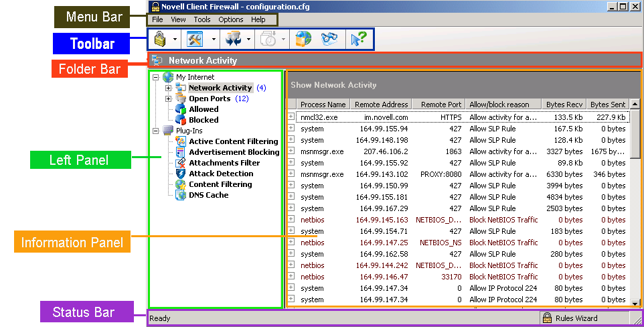Click the hammer and wrench settings icon
This screenshot has width=644, height=327.
point(195,40)
